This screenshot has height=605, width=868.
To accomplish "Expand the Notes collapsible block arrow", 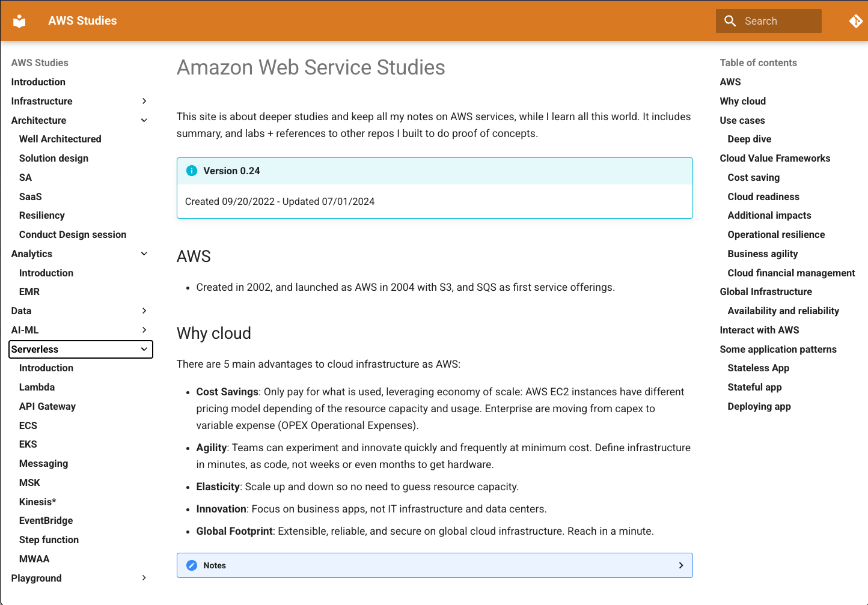I will [x=680, y=565].
